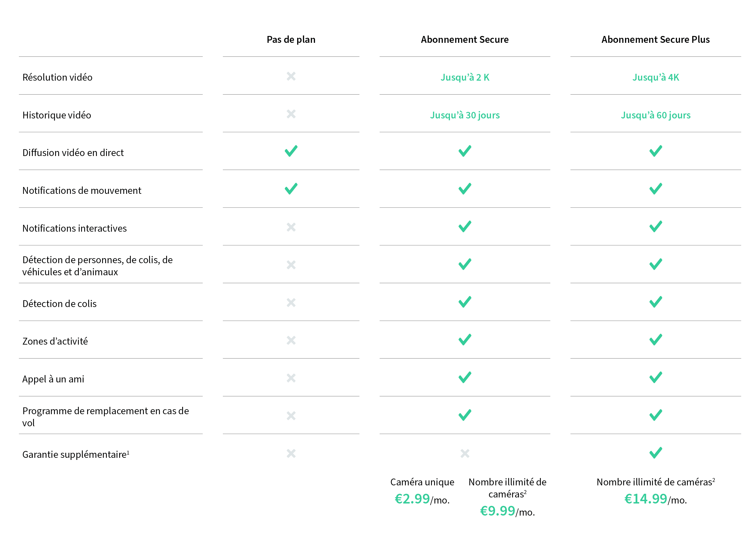Click the Pas de plan Résolution vidéo cross
Screen dimensions: 756x540
(291, 76)
